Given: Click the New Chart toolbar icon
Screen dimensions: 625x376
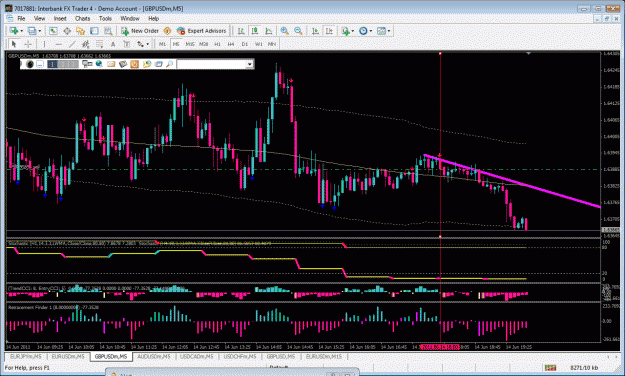Looking at the screenshot, I should tap(14, 31).
